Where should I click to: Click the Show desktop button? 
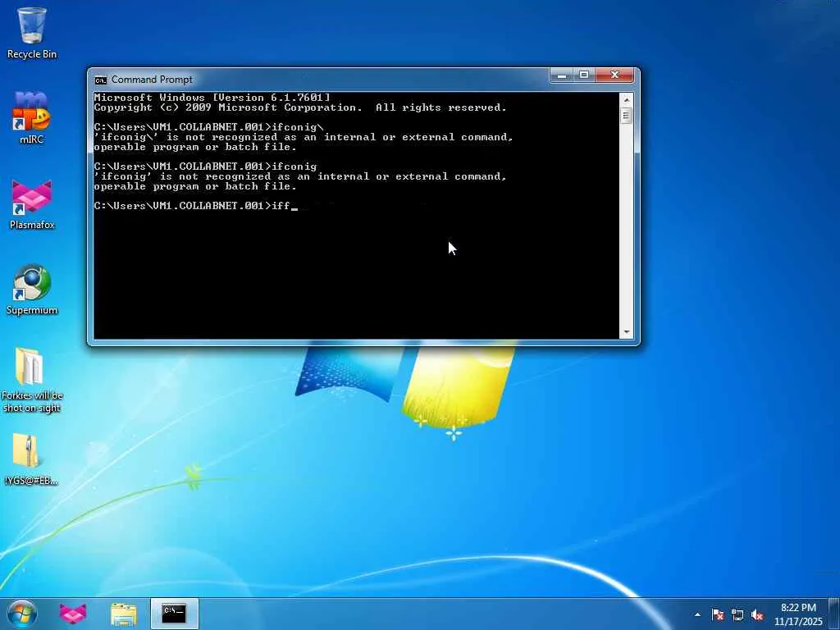tap(834, 614)
